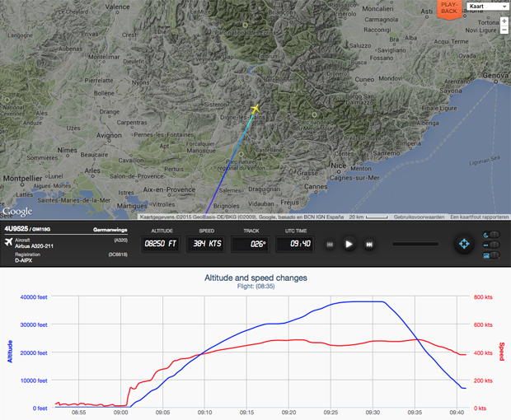Click the yellow aircraft icon on map

coord(255,109)
